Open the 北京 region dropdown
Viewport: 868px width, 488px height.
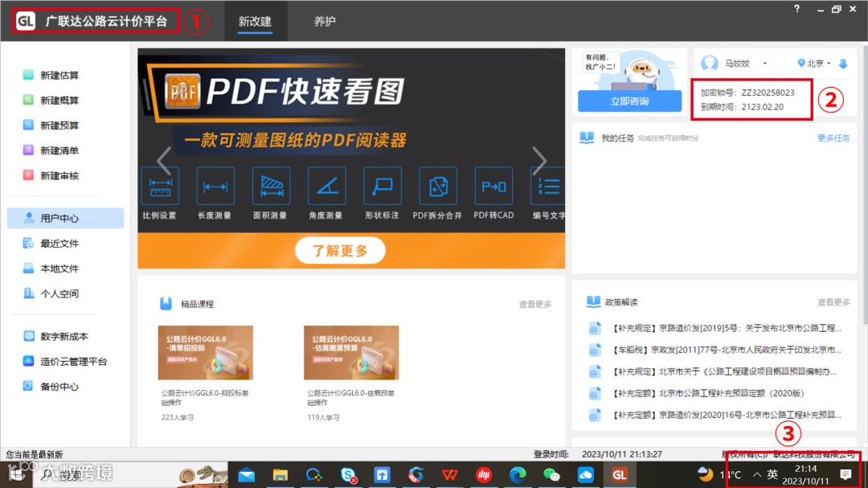pyautogui.click(x=814, y=64)
